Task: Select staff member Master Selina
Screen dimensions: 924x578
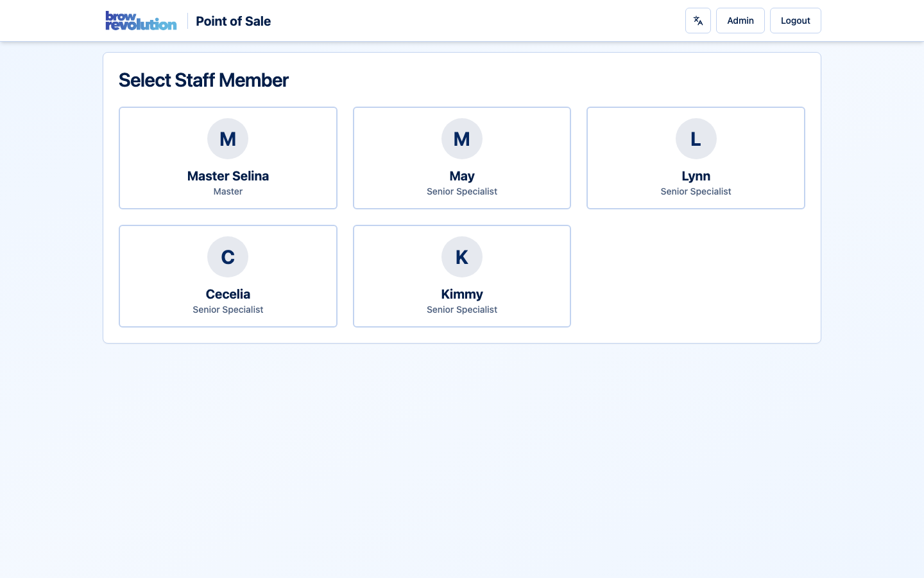Action: click(x=228, y=158)
